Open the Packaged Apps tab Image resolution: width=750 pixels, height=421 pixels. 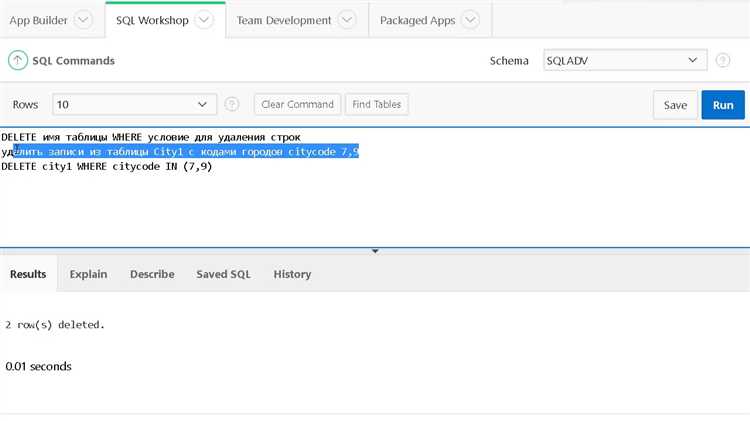point(417,20)
